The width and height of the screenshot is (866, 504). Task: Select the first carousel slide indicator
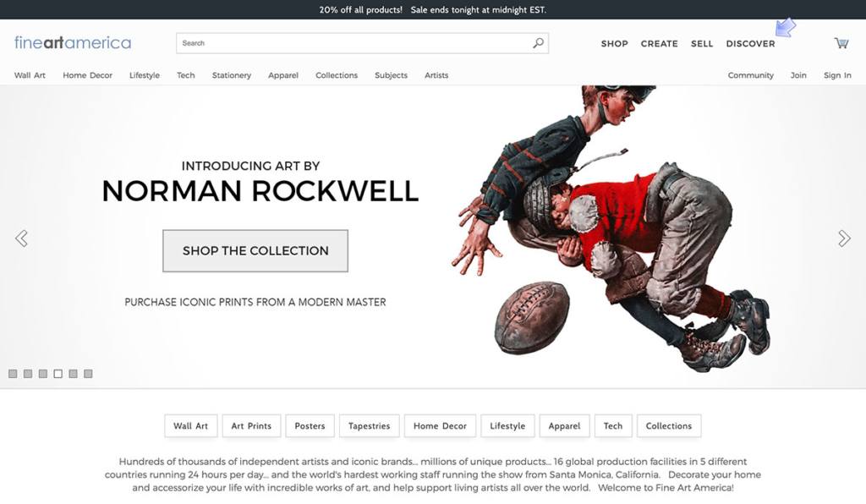(13, 374)
